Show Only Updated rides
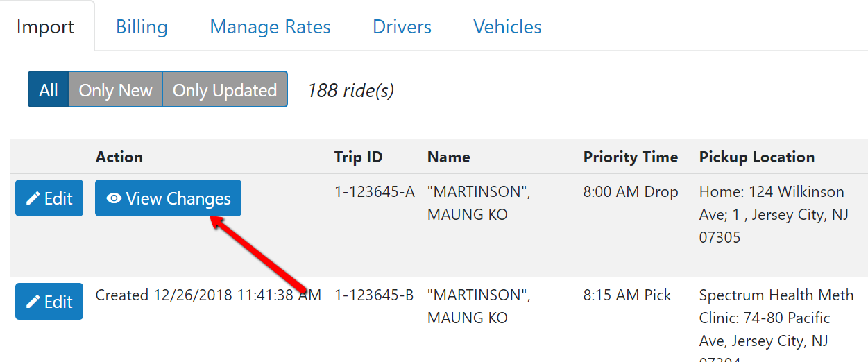868x362 pixels. [225, 90]
